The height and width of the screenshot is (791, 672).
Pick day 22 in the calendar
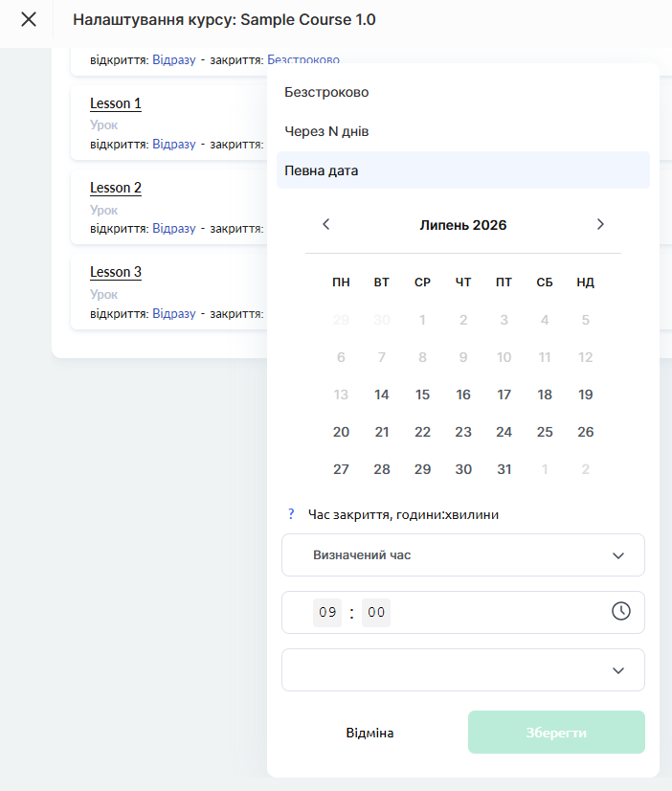pyautogui.click(x=422, y=432)
